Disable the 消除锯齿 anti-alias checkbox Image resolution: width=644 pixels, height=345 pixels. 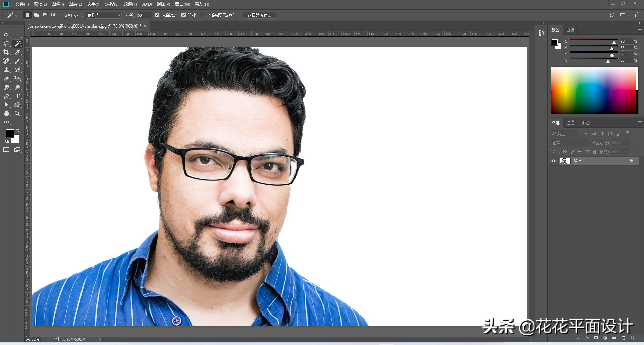pyautogui.click(x=157, y=15)
